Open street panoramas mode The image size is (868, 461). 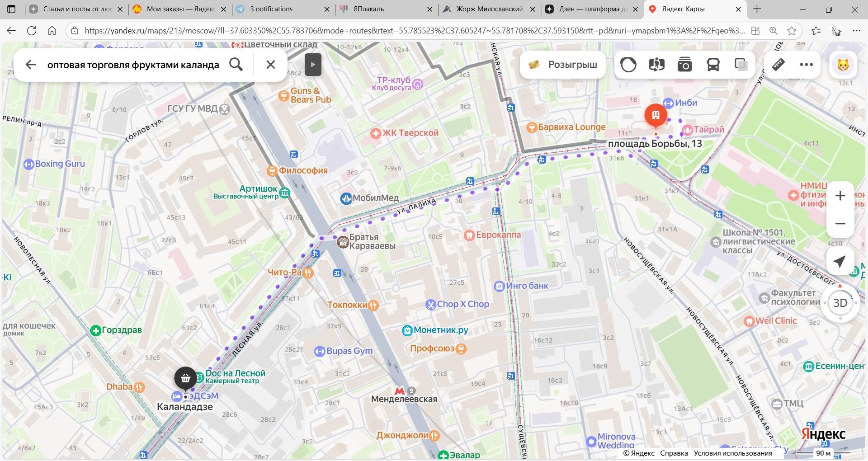pyautogui.click(x=656, y=65)
